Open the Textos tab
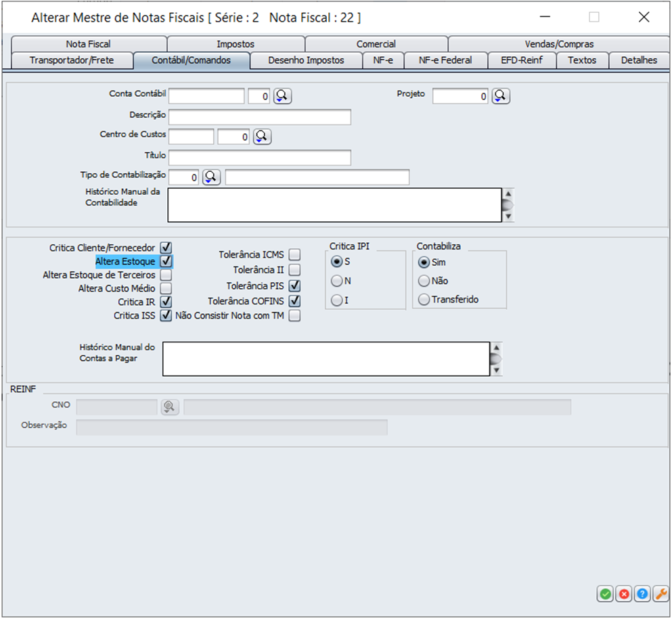The width and height of the screenshot is (672, 619). (583, 60)
